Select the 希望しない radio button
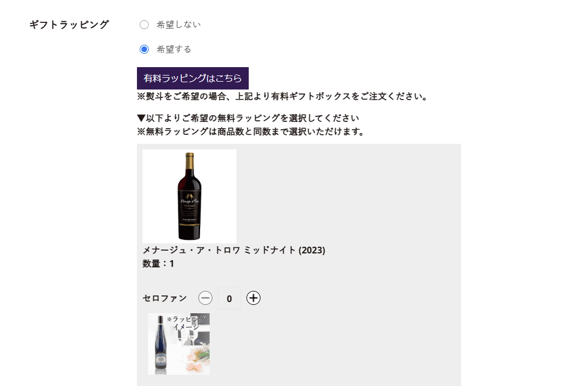 coord(144,25)
